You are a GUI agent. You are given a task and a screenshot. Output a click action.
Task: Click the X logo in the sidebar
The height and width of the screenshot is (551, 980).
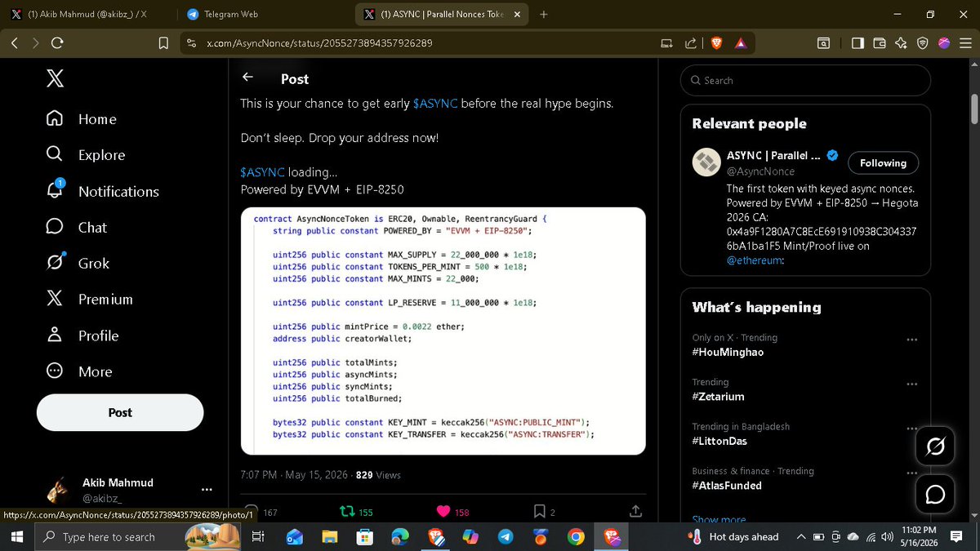pyautogui.click(x=55, y=78)
